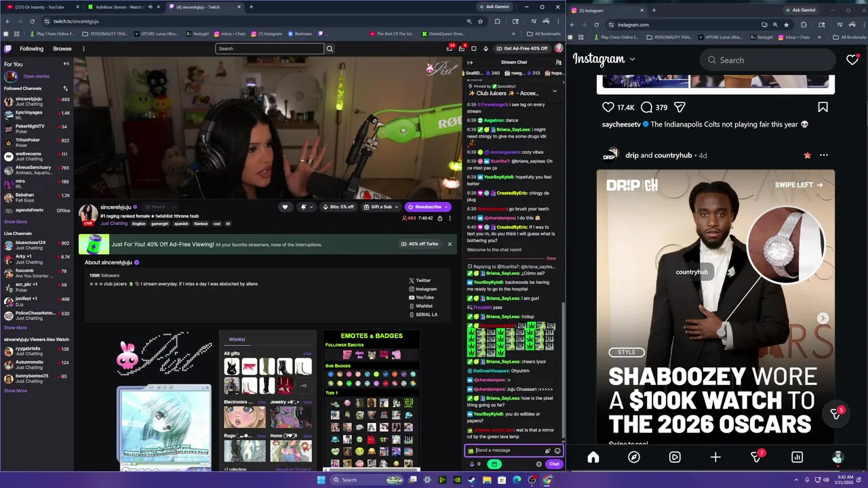Collapse the Stream Chat panel arrow
868x488 pixels.
[470, 62]
